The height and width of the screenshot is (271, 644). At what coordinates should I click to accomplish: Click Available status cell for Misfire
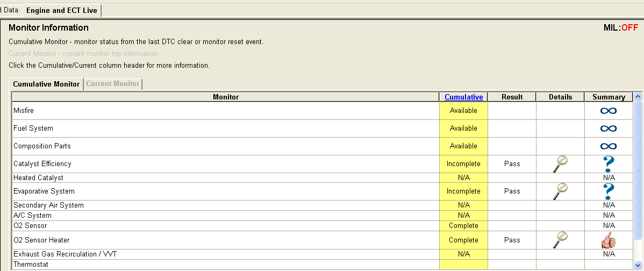(x=463, y=110)
